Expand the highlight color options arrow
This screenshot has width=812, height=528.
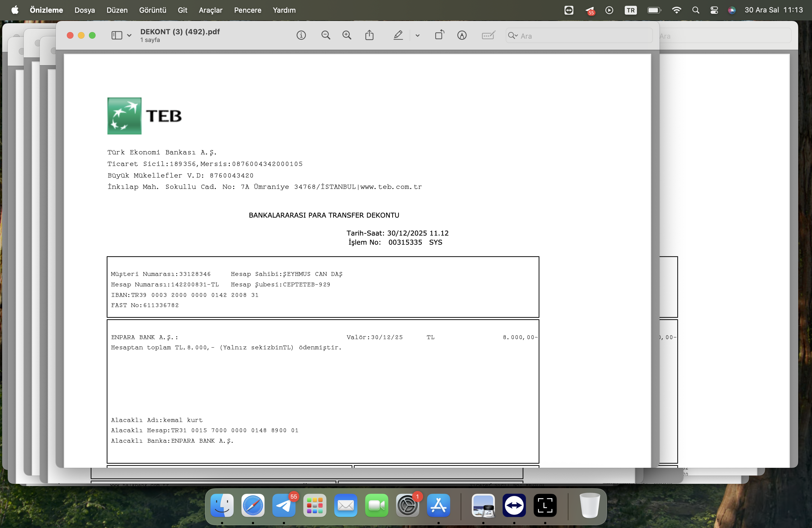417,35
